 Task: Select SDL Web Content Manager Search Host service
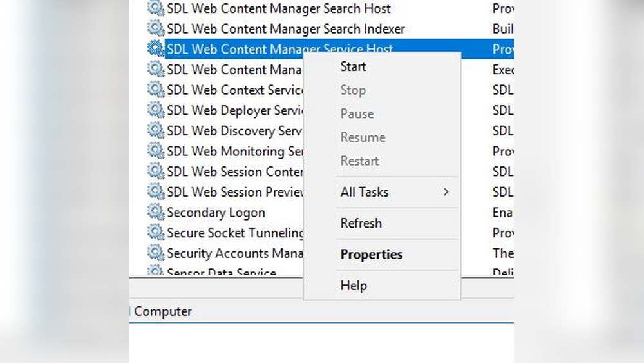tap(278, 8)
